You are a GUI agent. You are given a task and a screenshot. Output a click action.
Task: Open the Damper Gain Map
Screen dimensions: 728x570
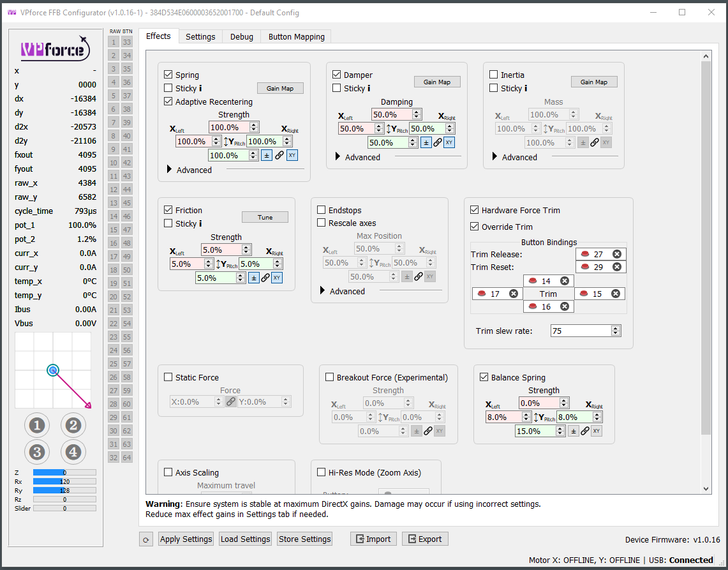pos(437,82)
